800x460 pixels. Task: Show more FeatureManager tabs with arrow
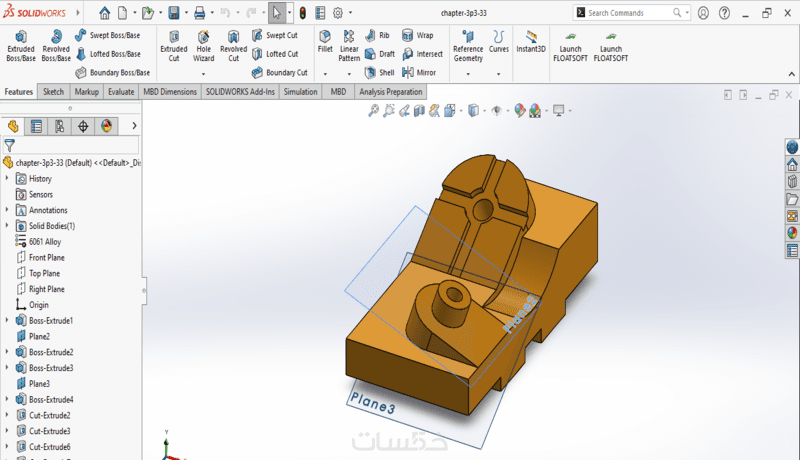pos(134,126)
